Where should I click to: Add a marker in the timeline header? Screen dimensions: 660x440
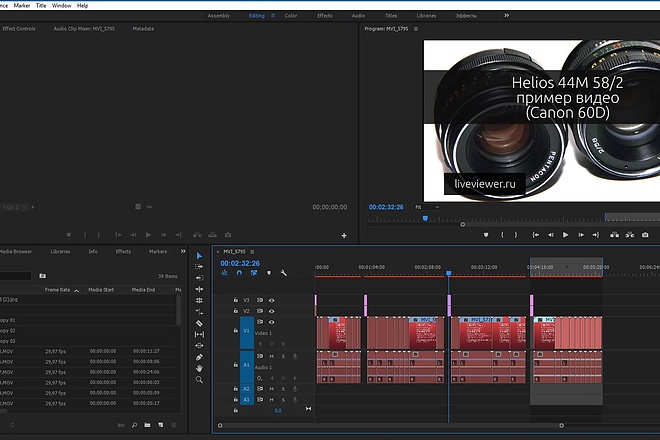click(269, 273)
